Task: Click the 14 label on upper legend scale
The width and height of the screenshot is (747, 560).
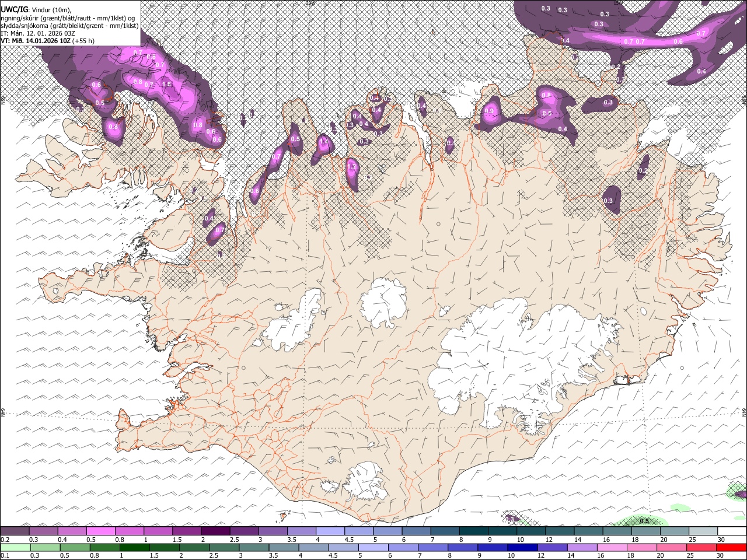Action: 578,540
